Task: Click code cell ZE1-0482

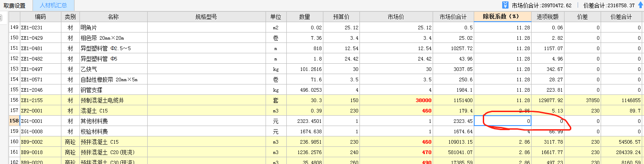Action: point(40,59)
